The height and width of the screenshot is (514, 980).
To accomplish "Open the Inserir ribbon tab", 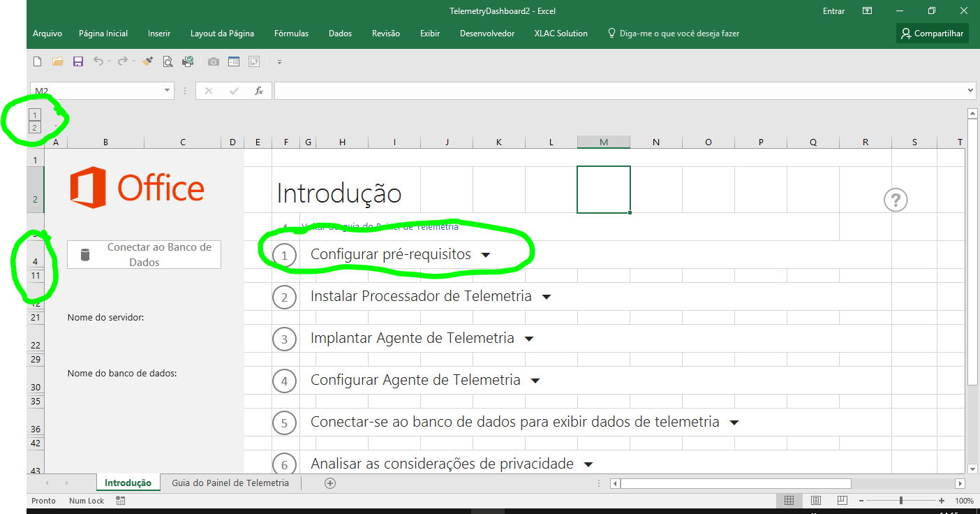I will tap(159, 34).
